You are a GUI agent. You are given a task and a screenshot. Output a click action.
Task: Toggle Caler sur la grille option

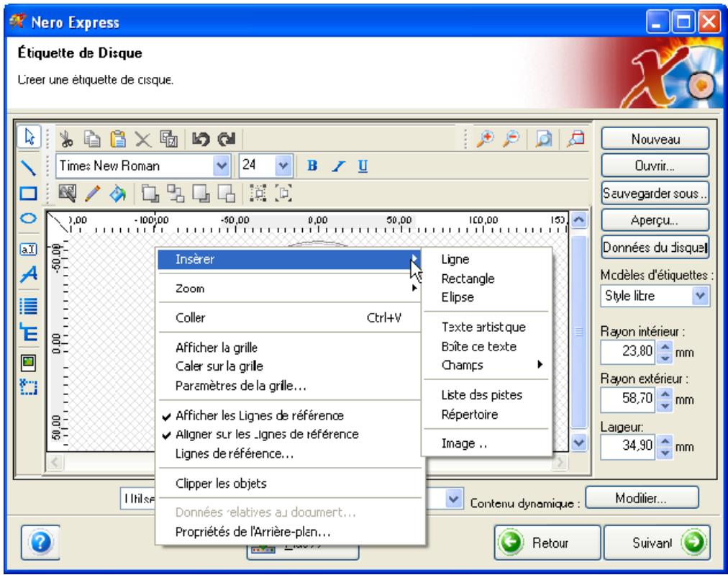coord(290,366)
